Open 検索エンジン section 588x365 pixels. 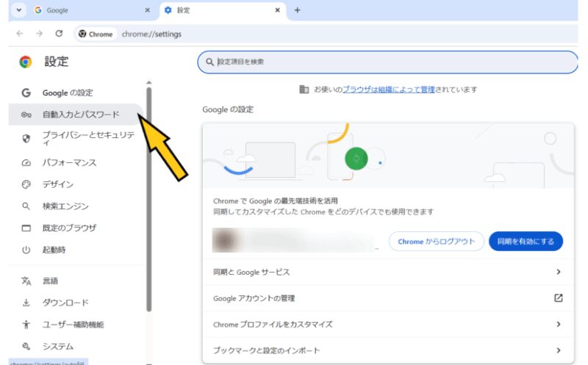[x=76, y=206]
